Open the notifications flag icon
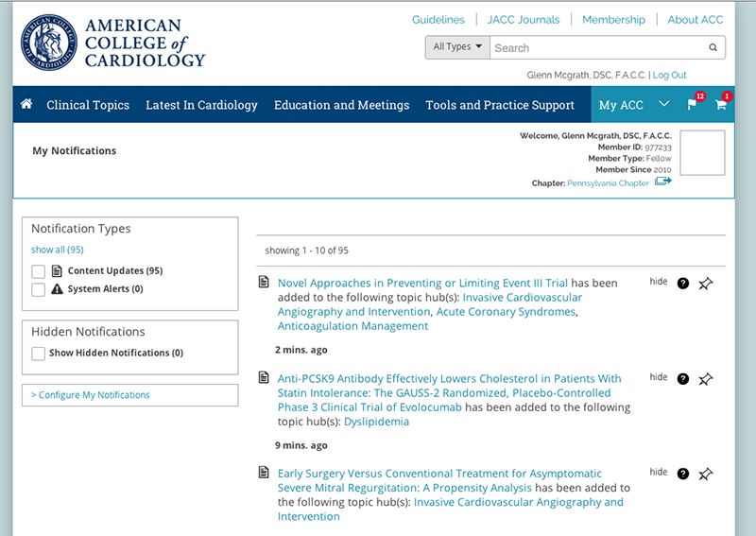This screenshot has width=756, height=536. point(693,105)
